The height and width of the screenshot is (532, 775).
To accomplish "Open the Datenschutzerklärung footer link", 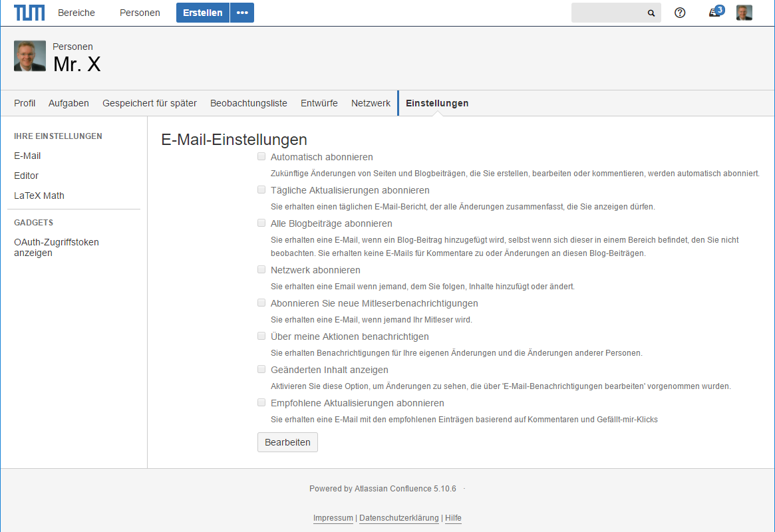I will [x=398, y=518].
